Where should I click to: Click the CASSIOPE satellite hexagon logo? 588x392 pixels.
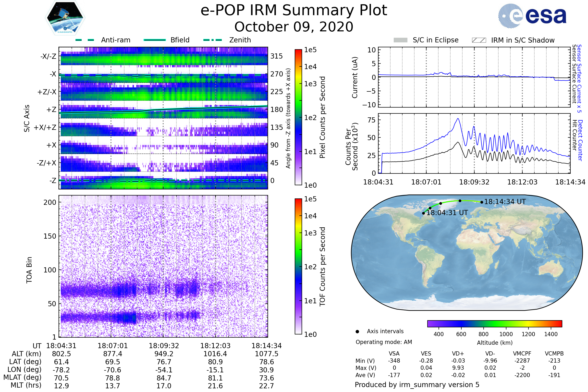(x=65, y=18)
